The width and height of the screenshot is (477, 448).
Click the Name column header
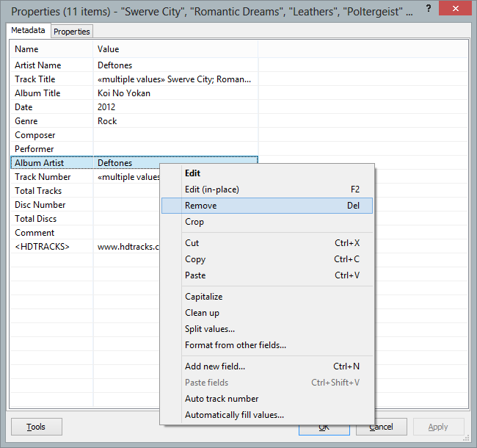51,49
